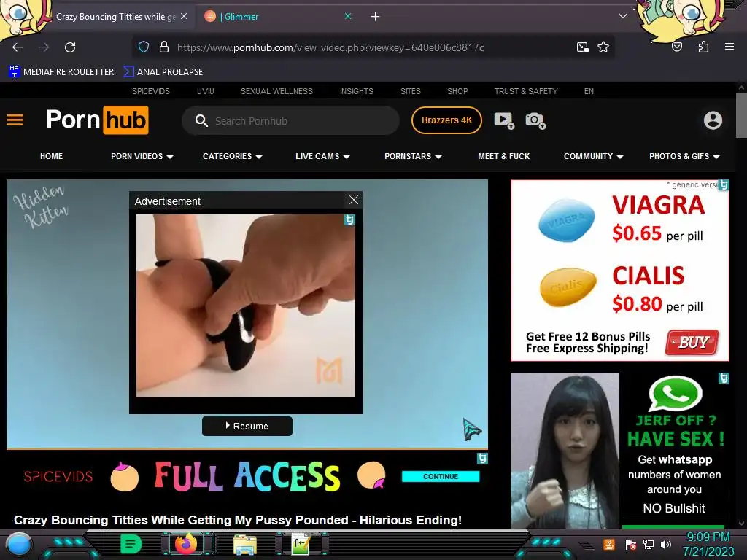
Task: Open the user profile account icon
Action: [713, 120]
